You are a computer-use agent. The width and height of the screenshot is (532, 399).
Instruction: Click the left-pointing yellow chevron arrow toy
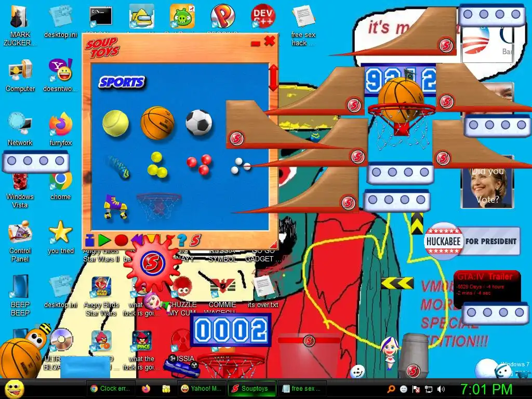click(x=397, y=283)
